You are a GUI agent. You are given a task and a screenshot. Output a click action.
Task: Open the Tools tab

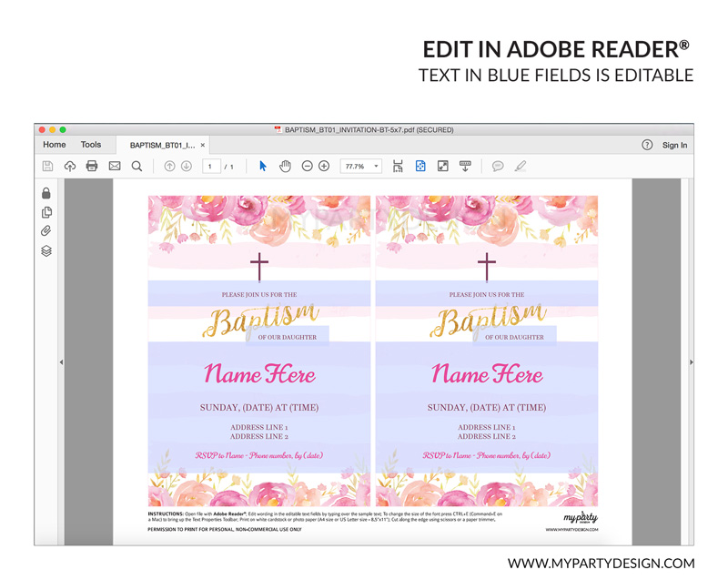pos(91,145)
